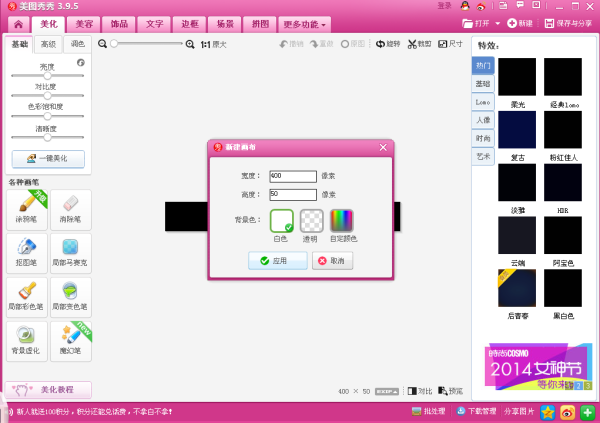Select the 基础 effects category

[483, 84]
